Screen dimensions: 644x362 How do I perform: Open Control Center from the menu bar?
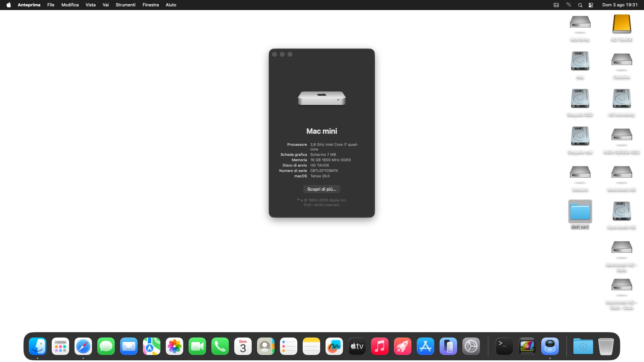[x=591, y=5]
